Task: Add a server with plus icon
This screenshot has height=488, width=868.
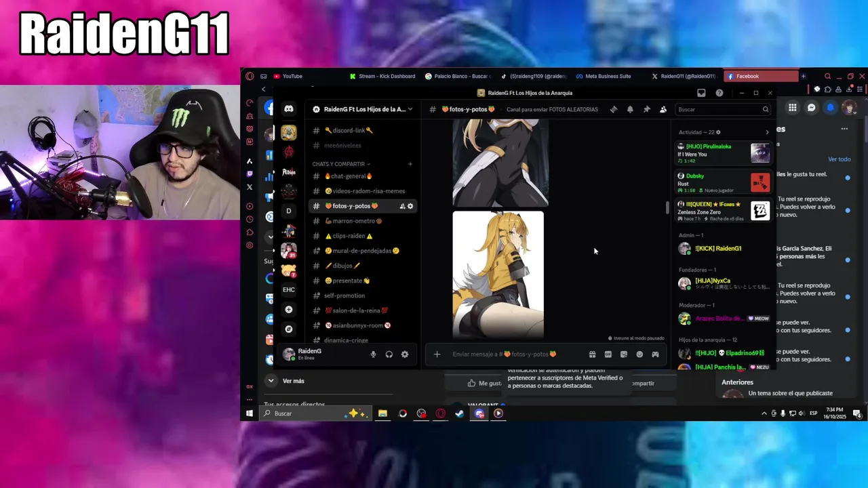Action: click(x=289, y=310)
